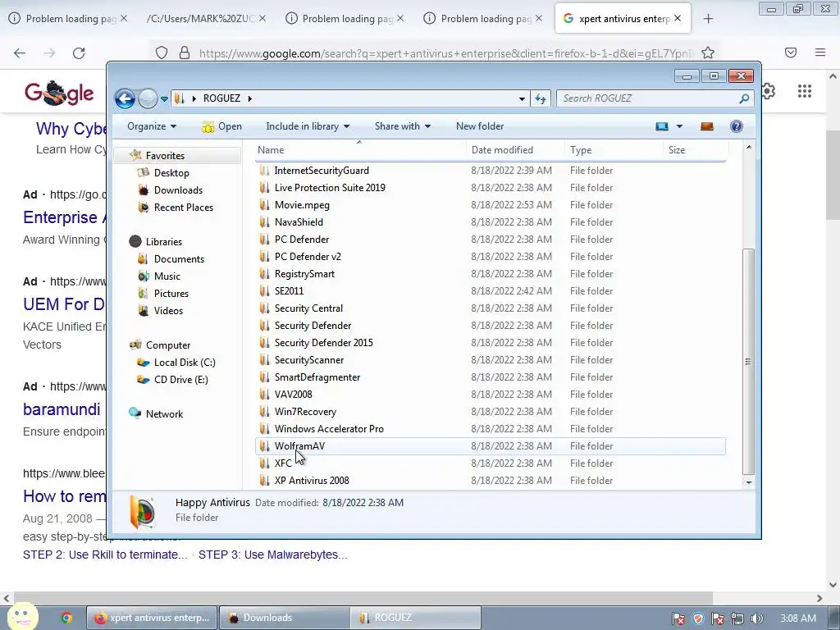
Task: Select CD Drive (E:)
Action: [181, 380]
